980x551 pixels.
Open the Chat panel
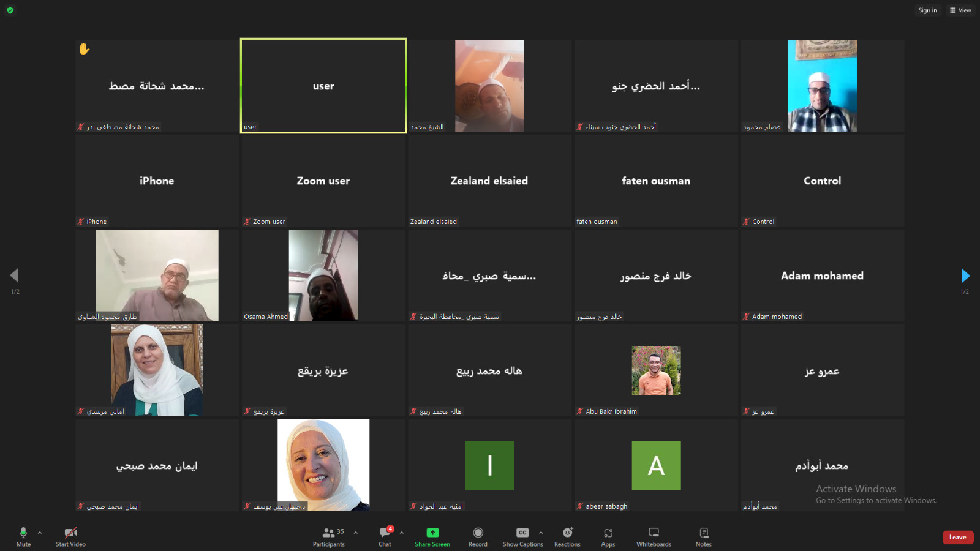385,536
